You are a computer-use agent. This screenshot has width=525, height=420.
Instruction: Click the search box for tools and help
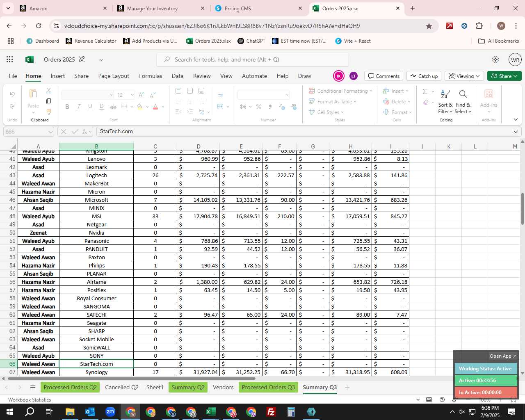[253, 59]
